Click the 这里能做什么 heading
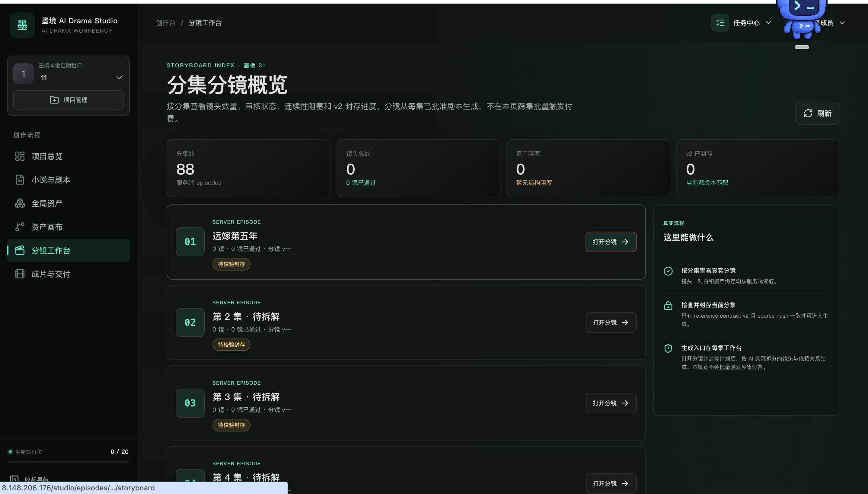This screenshot has height=494, width=868. coord(688,238)
